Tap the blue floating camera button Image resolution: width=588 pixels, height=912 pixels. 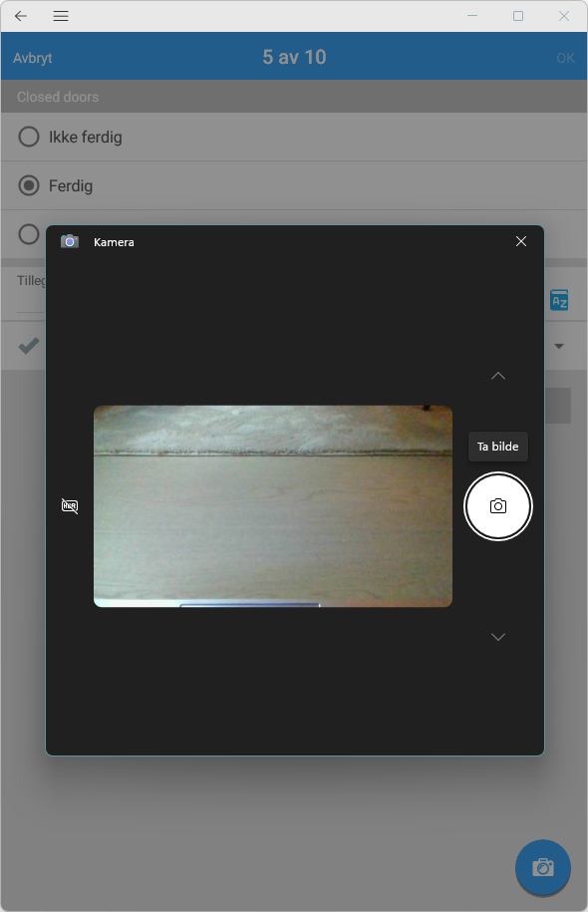click(542, 867)
